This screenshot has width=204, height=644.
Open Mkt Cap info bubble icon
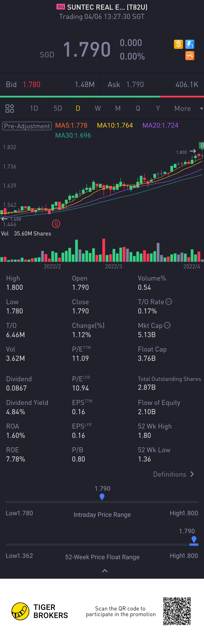tap(167, 325)
